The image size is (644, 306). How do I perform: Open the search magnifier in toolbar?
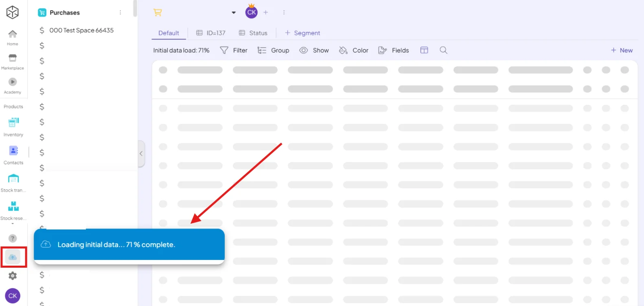pyautogui.click(x=443, y=50)
